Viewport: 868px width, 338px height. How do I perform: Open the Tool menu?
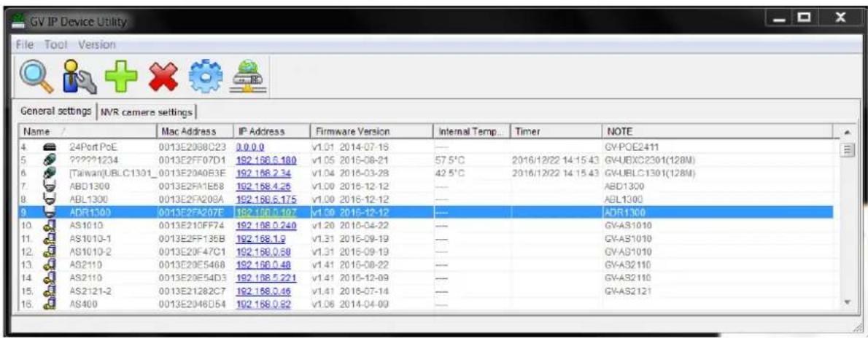(55, 44)
